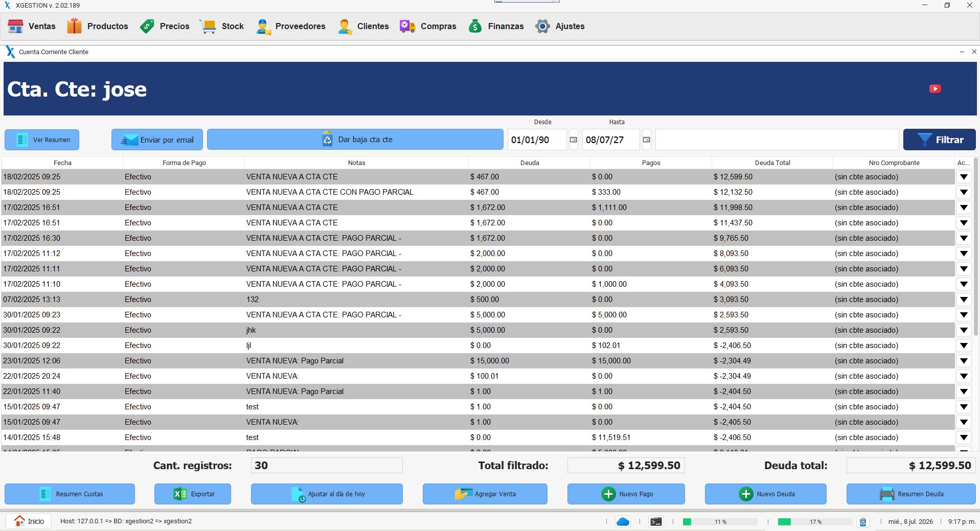Open the YouTube tutorial icon
This screenshot has height=531, width=980.
tap(935, 89)
